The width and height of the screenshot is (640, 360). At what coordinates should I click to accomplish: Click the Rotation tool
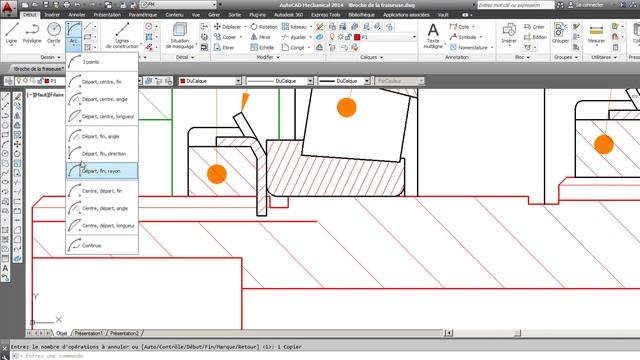click(x=264, y=27)
